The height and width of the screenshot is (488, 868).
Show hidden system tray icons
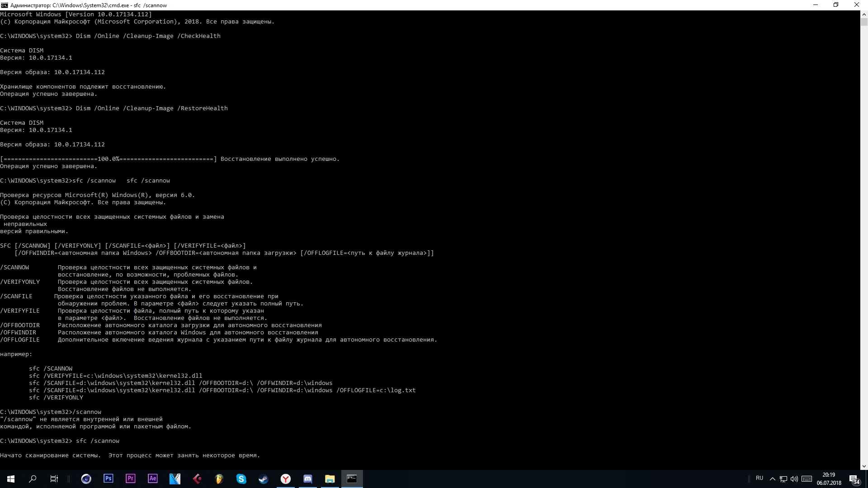pyautogui.click(x=772, y=479)
